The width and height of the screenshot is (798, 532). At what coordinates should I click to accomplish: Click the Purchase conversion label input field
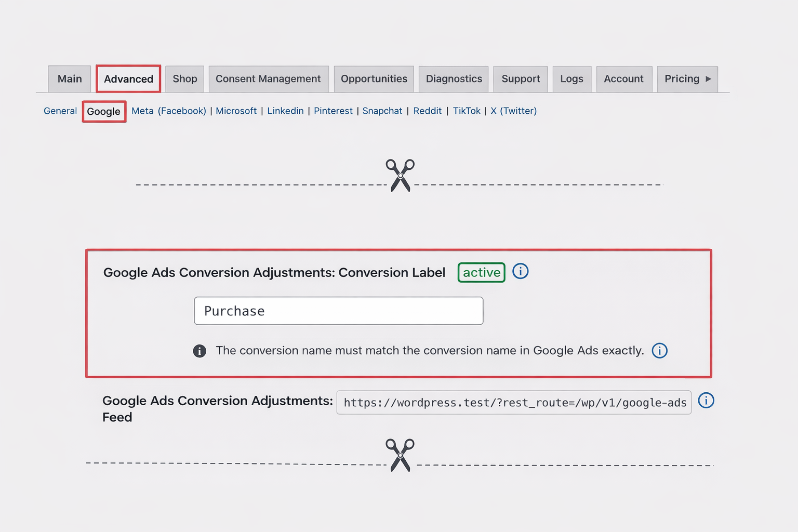click(338, 311)
